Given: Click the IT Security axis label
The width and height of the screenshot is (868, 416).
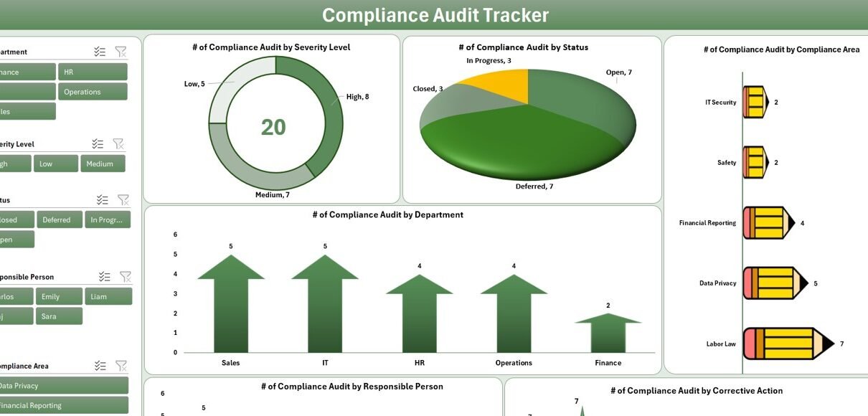Looking at the screenshot, I should click(721, 103).
